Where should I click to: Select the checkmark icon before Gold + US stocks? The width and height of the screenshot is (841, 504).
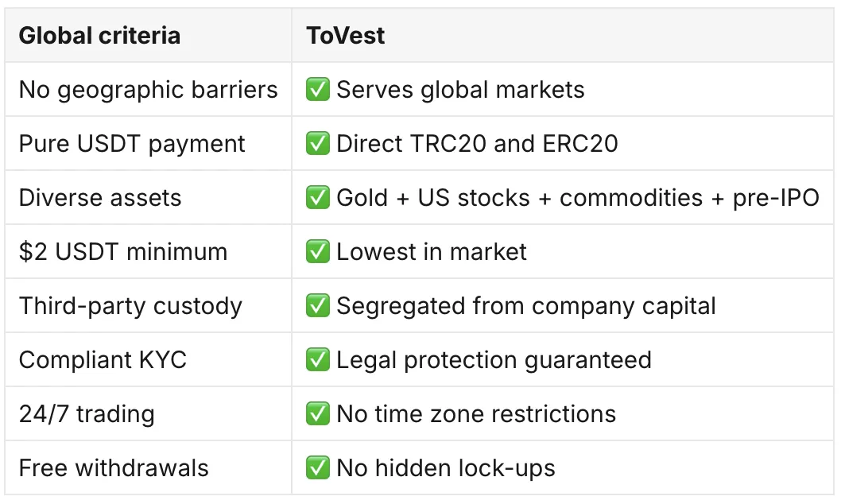pyautogui.click(x=317, y=197)
